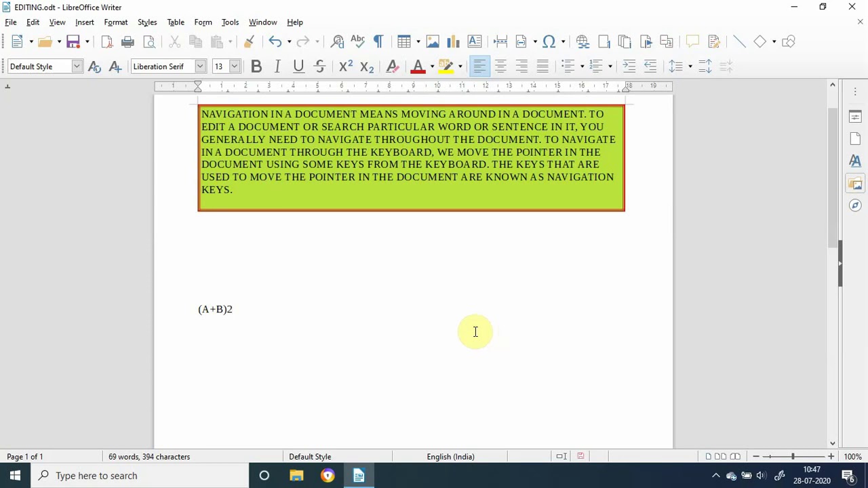868x488 pixels.
Task: Click the Windows Start button
Action: click(15, 476)
